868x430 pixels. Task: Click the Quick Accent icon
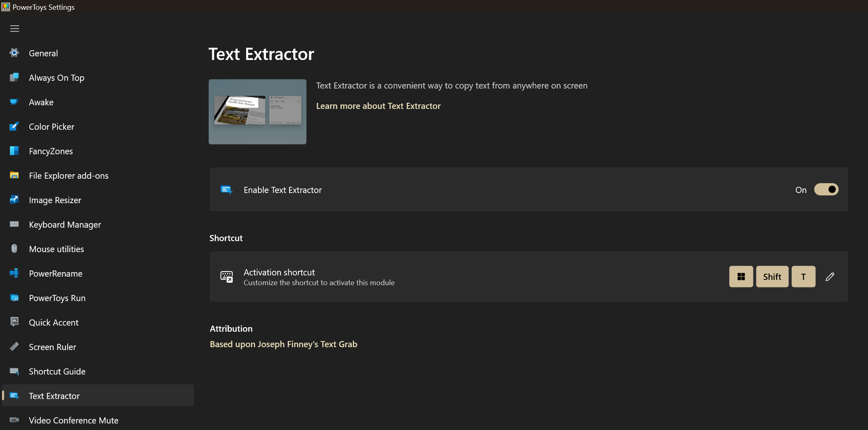click(14, 322)
